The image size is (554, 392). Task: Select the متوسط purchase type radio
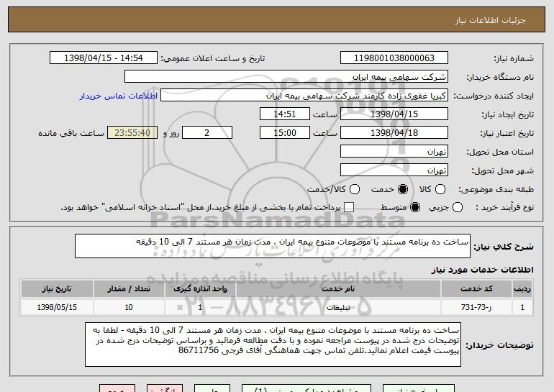coord(415,208)
